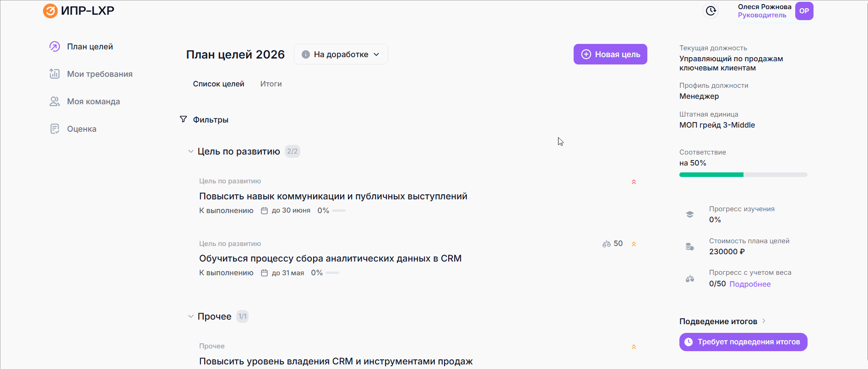Click the 0% progress bar of communication goal
The height and width of the screenshot is (369, 868).
(x=339, y=211)
